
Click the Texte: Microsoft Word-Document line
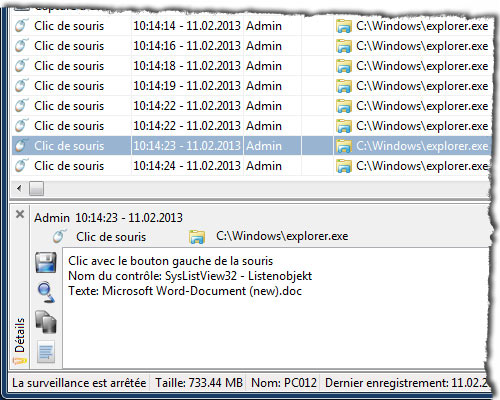[x=185, y=291]
